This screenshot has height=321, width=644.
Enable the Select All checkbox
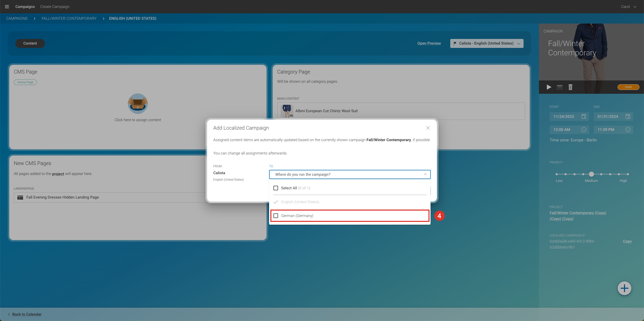[x=276, y=188]
